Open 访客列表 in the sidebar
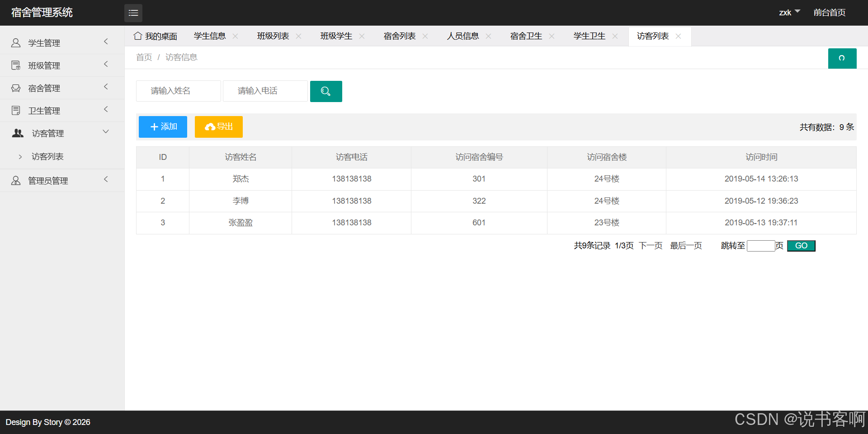868x434 pixels. [47, 157]
